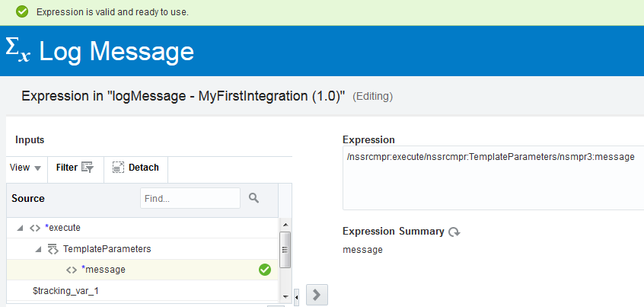Open the View dropdown menu

26,168
